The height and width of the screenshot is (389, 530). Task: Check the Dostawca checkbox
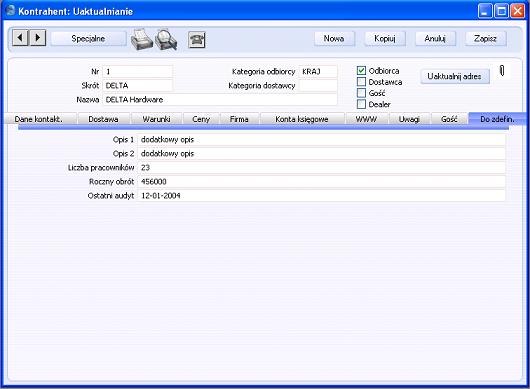click(361, 82)
